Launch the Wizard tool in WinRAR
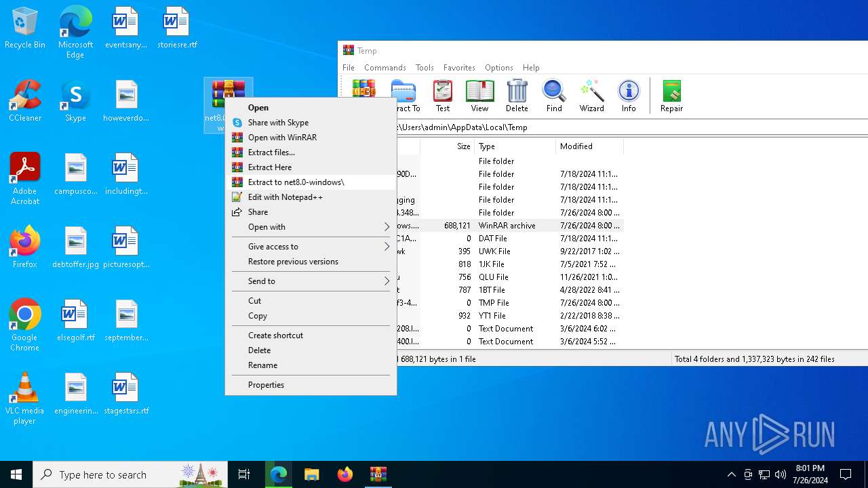The image size is (868, 488). [591, 96]
